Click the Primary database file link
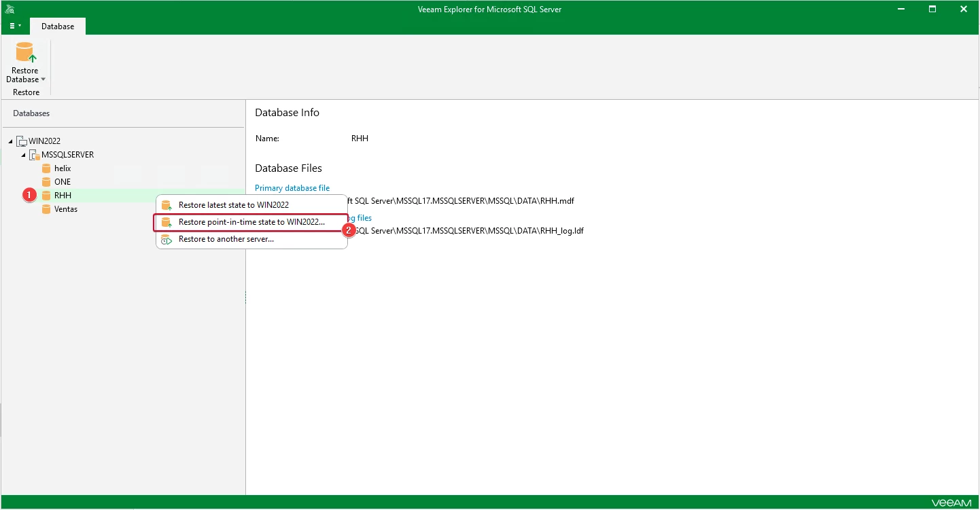This screenshot has height=510, width=980. pyautogui.click(x=292, y=188)
